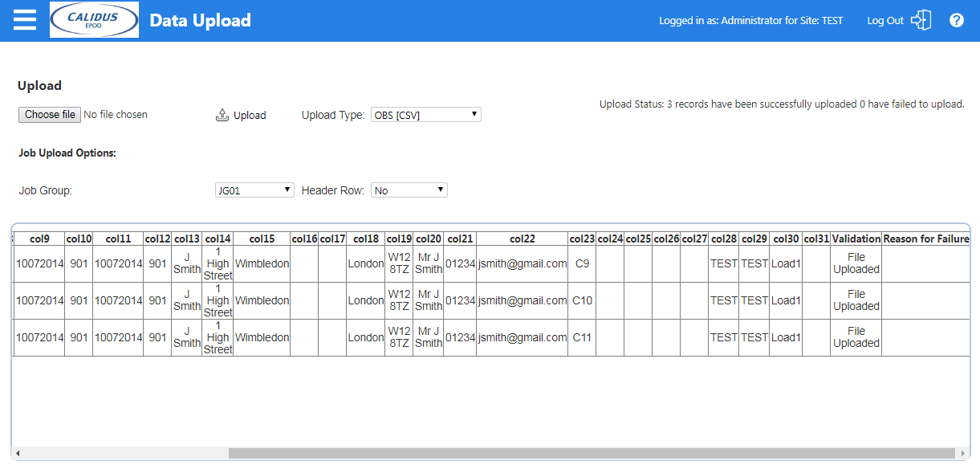Viewport: 980px width, 469px height.
Task: Click File Uploaded in the C11 row
Action: pyautogui.click(x=856, y=337)
